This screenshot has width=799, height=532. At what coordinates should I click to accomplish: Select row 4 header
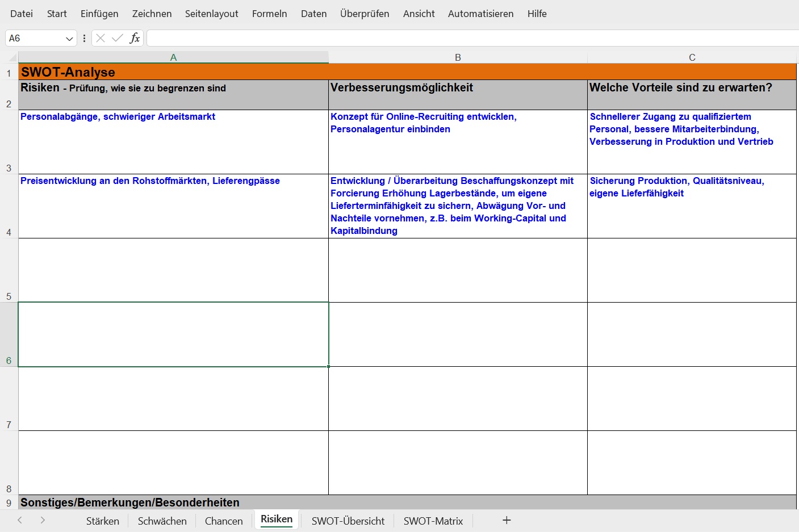[9, 206]
